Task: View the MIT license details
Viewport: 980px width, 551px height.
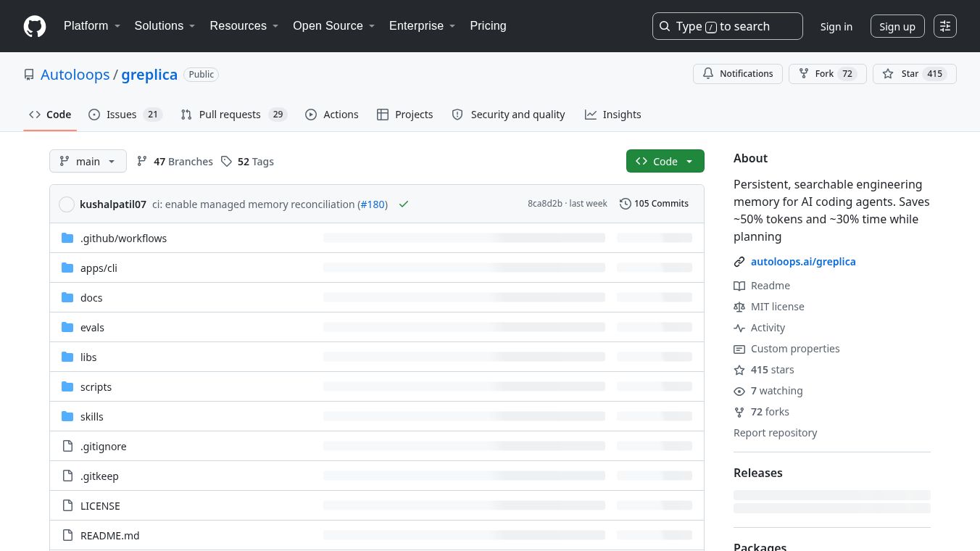Action: pos(769,307)
